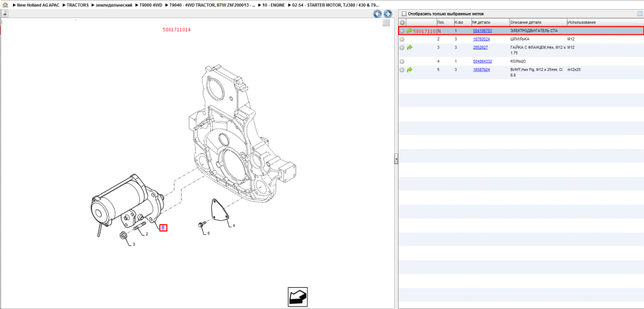The image size is (644, 309).
Task: Open part number 16760524 link
Action: pos(481,39)
